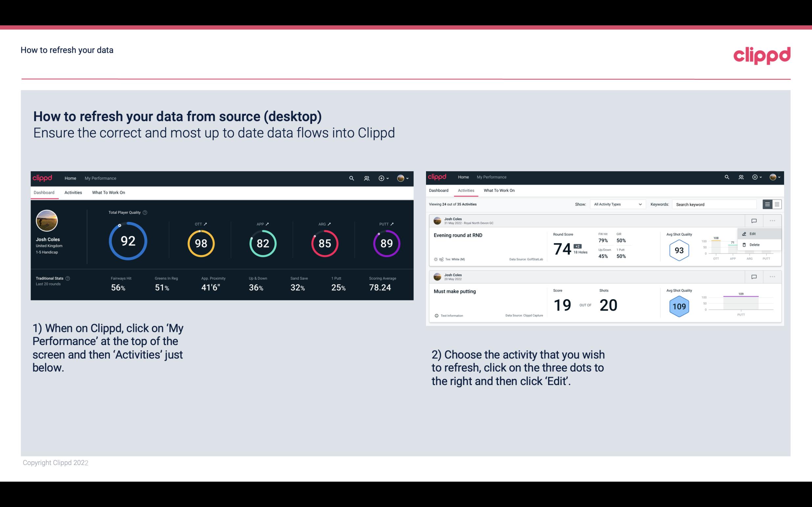Click the three dots menu icon on Evening round
Viewport: 812px width, 507px height.
coord(773,220)
